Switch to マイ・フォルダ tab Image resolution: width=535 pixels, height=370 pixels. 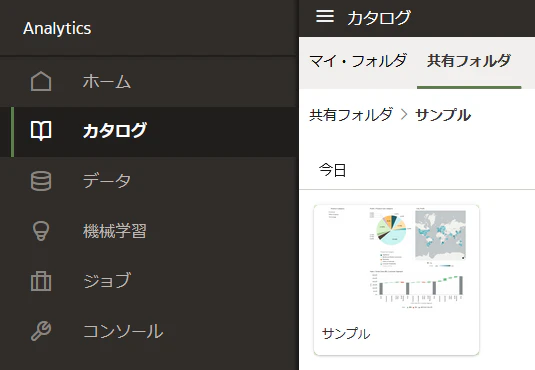(358, 61)
